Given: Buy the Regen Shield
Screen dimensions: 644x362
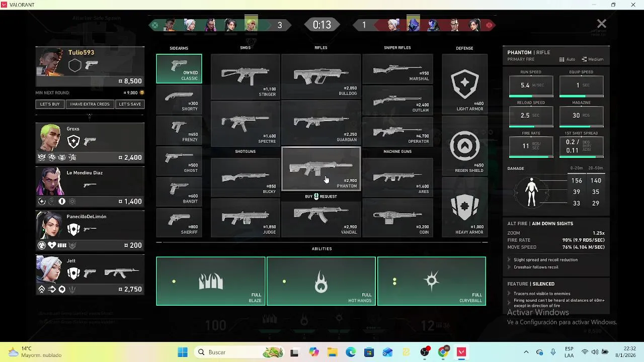Looking at the screenshot, I should coord(464,146).
